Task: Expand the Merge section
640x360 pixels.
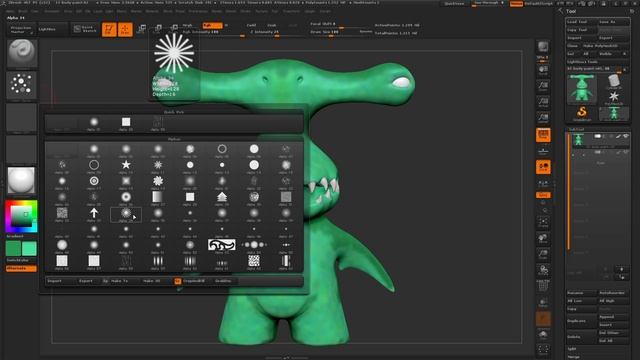Action: pos(573,357)
